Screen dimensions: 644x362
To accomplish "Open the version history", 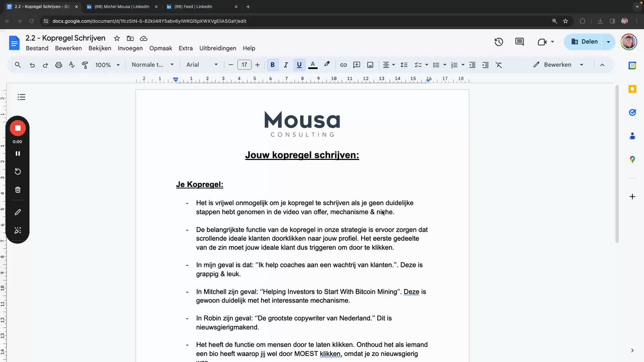I will coord(499,42).
